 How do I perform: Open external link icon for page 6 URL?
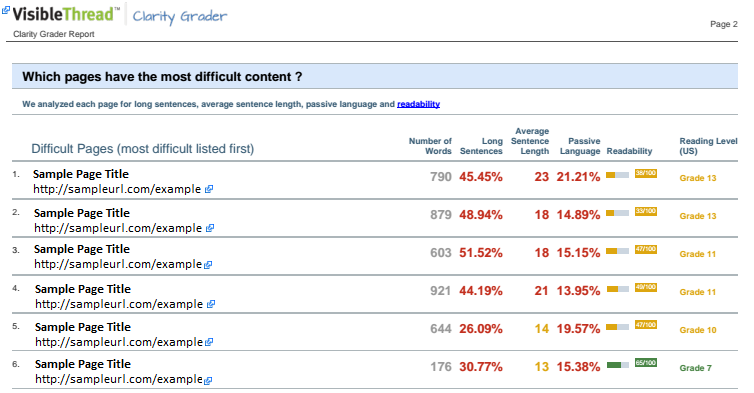point(208,380)
